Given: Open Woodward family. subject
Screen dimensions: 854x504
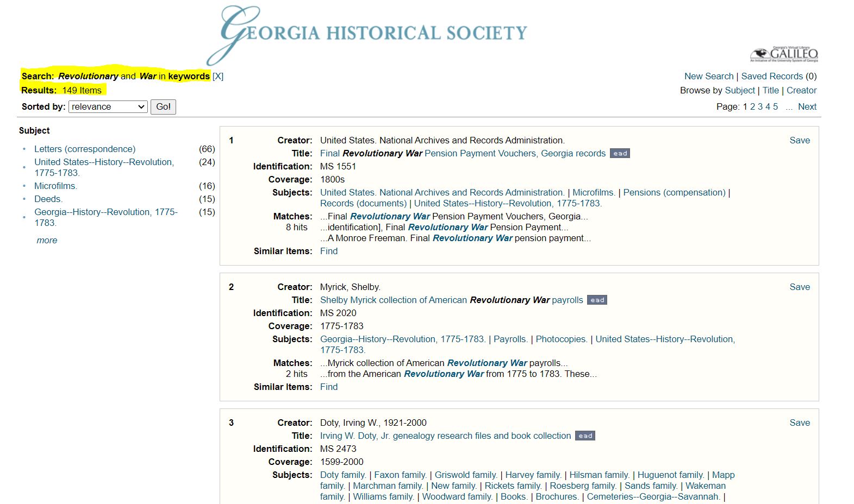Looking at the screenshot, I should (x=457, y=496).
